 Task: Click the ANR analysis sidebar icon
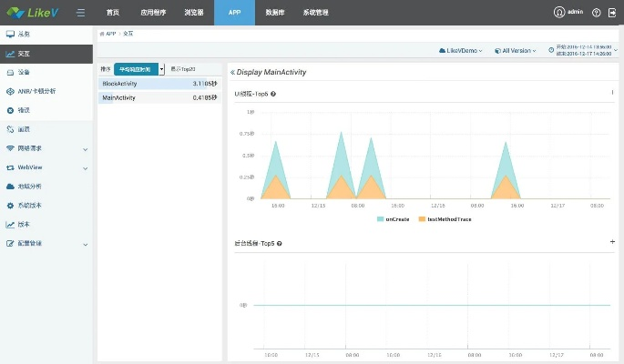pyautogui.click(x=10, y=91)
